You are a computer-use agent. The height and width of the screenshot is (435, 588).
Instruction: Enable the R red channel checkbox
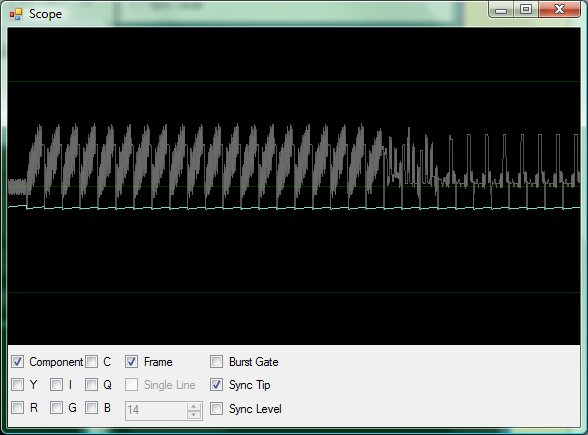(17, 408)
